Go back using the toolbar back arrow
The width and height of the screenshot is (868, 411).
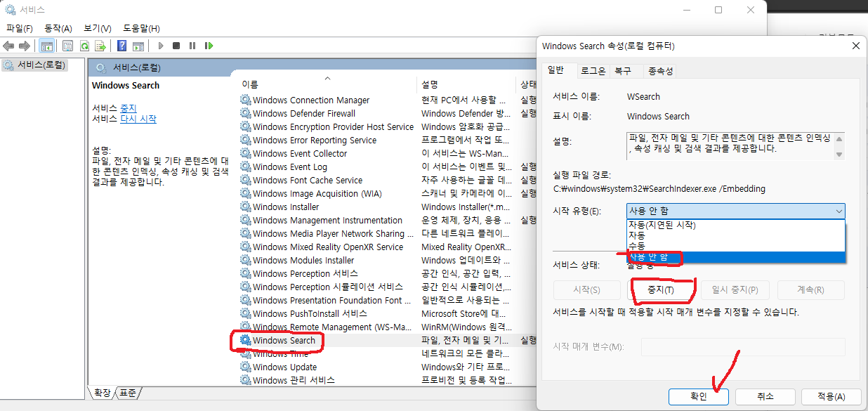pos(8,46)
